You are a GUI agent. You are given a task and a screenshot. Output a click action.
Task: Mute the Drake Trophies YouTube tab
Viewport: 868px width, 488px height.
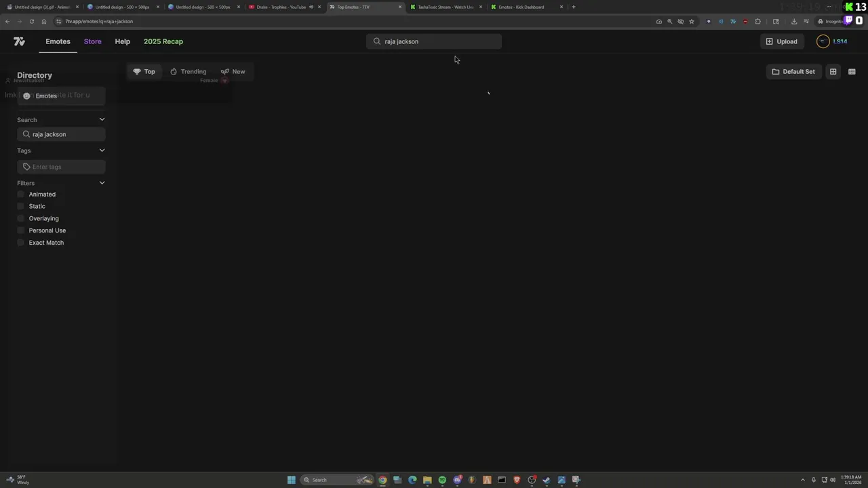coord(311,7)
